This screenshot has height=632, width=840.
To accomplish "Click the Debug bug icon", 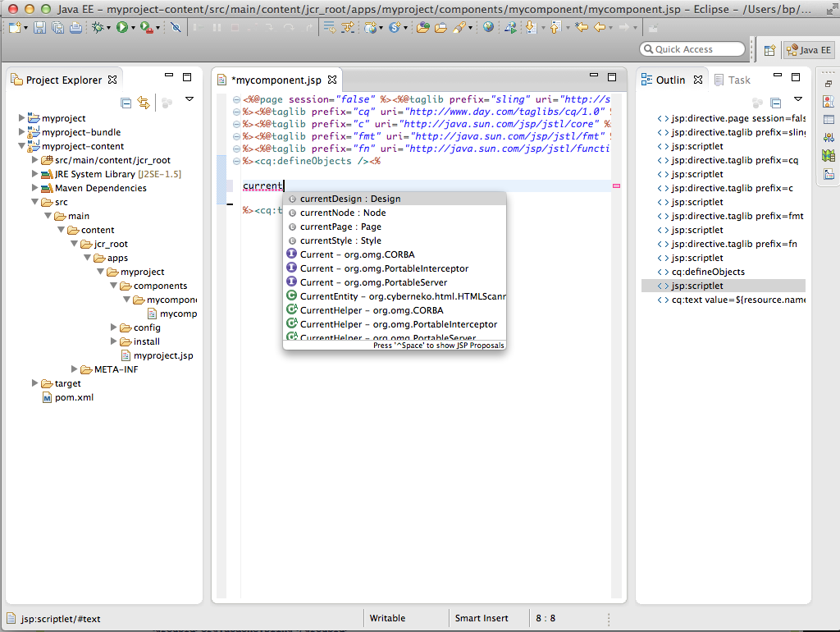I will (98, 28).
